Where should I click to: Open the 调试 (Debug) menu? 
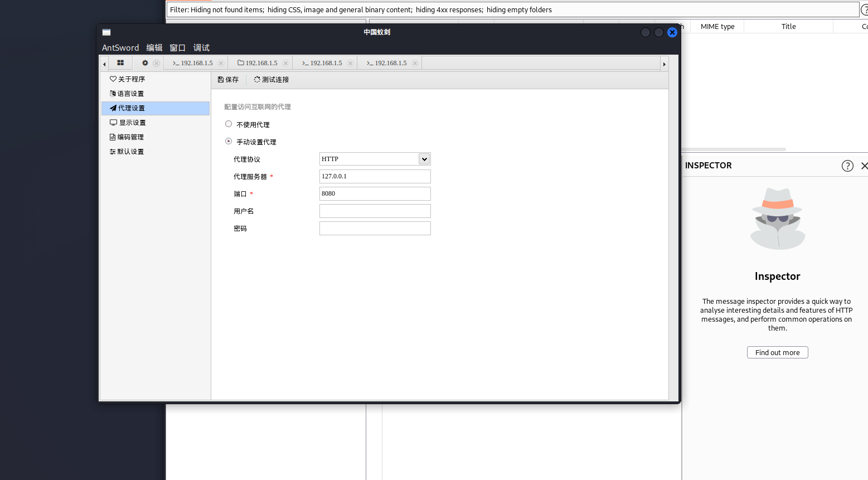201,48
